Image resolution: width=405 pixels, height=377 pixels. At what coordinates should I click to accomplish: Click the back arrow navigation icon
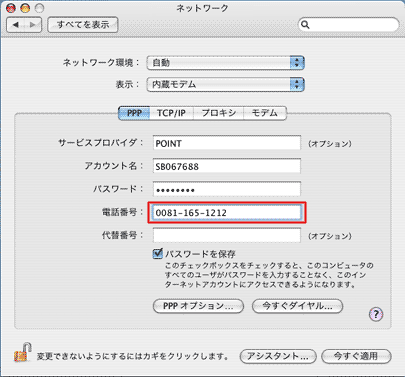pos(16,25)
